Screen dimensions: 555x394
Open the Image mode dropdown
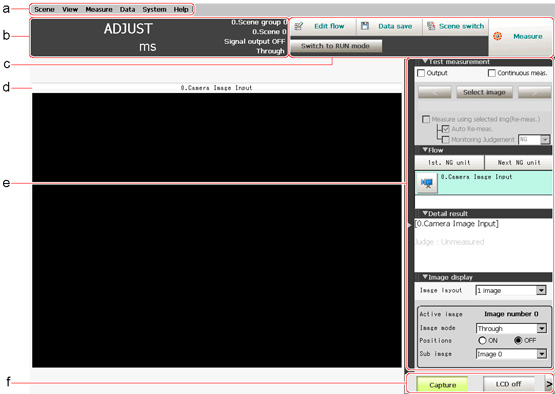point(542,329)
